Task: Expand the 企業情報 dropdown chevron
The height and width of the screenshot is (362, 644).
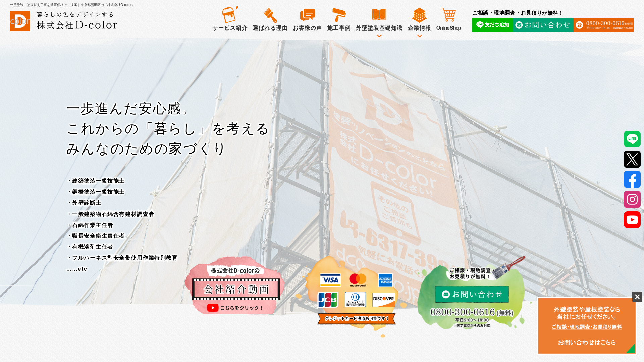Action: pyautogui.click(x=419, y=36)
